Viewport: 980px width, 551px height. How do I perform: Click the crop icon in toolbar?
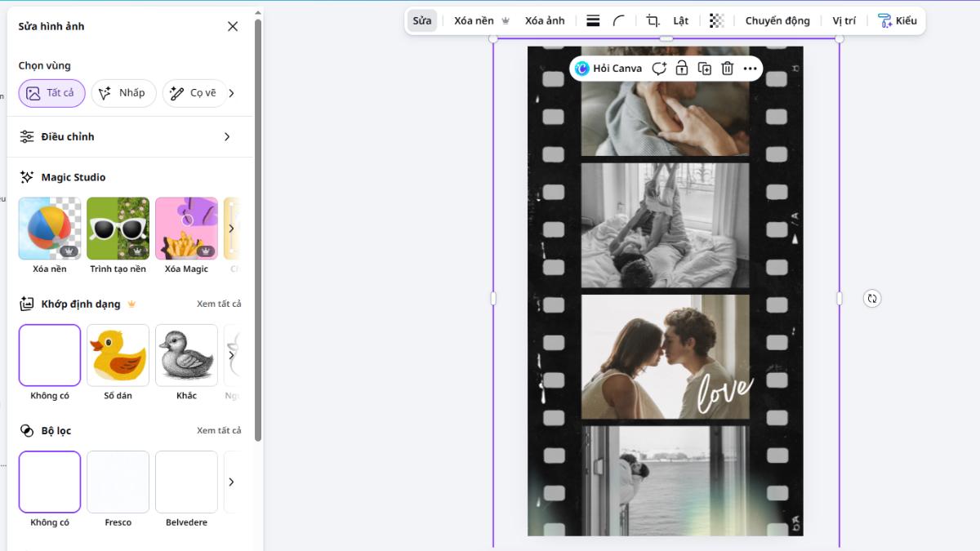point(653,21)
